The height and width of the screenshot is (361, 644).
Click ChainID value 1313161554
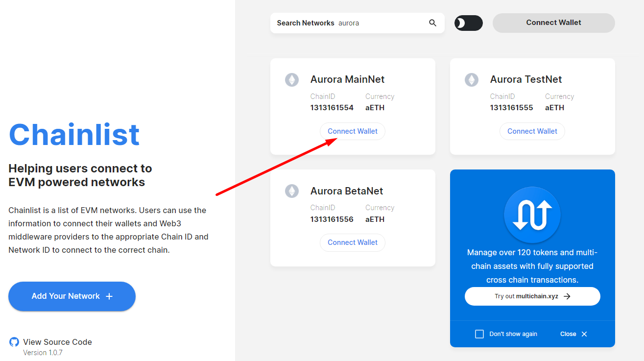(x=332, y=108)
